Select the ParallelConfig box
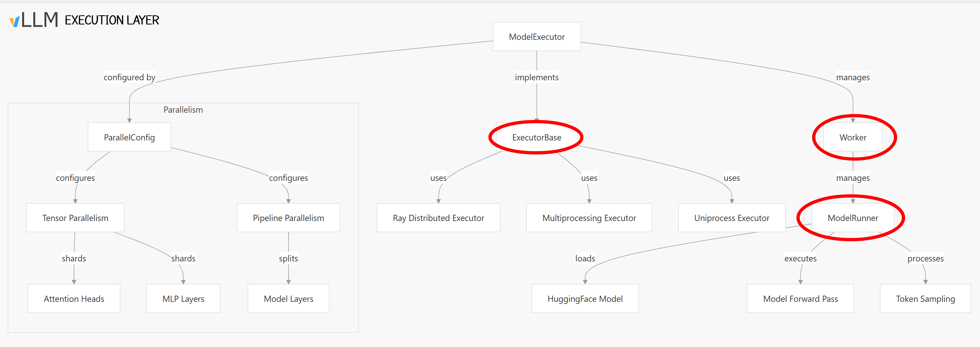 (x=129, y=137)
